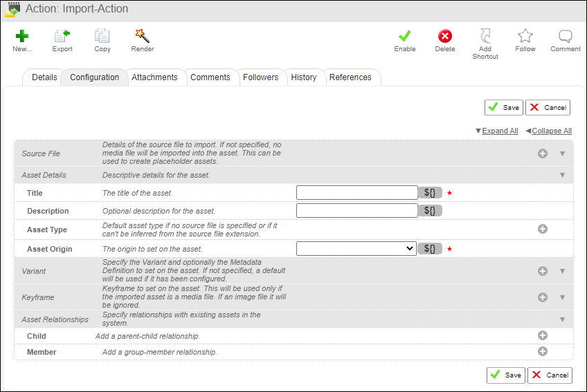The image size is (587, 392).
Task: Expand the Variant section arrow
Action: [x=562, y=272]
